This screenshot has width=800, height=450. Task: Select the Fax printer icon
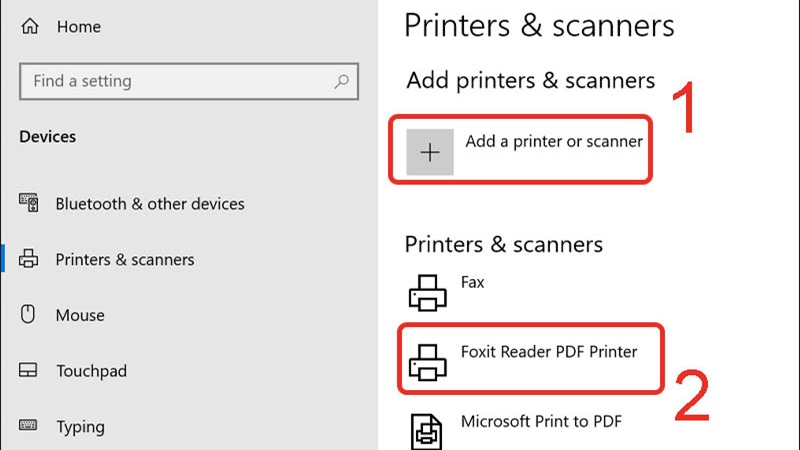(428, 291)
